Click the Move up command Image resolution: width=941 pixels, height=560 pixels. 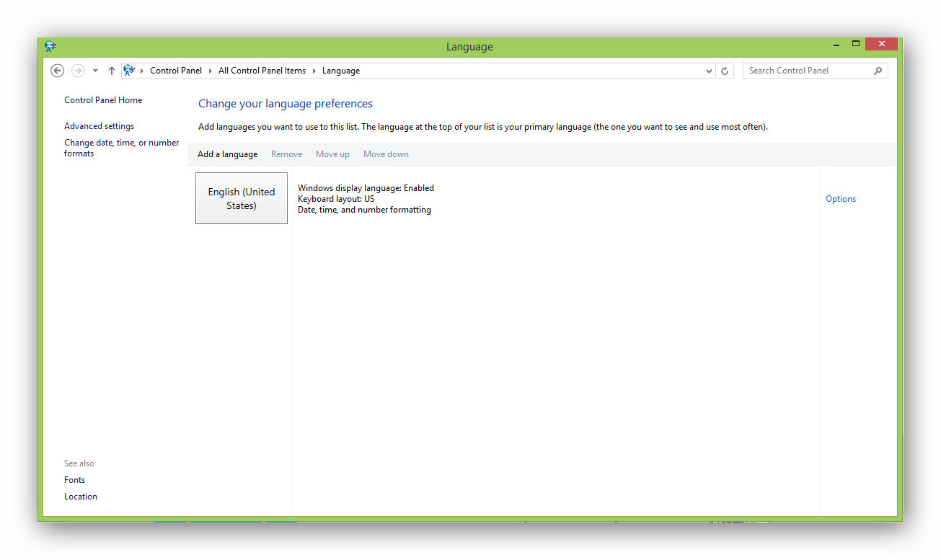(x=332, y=154)
